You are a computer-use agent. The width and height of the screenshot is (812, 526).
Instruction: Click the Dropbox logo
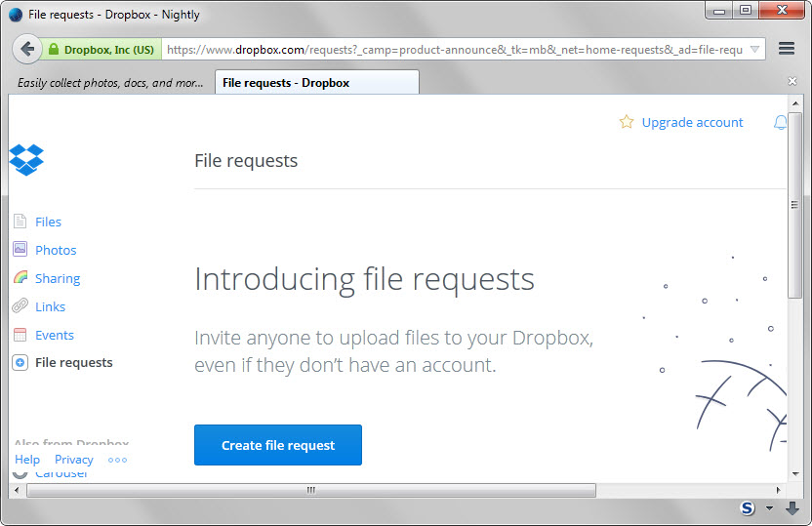tap(26, 160)
